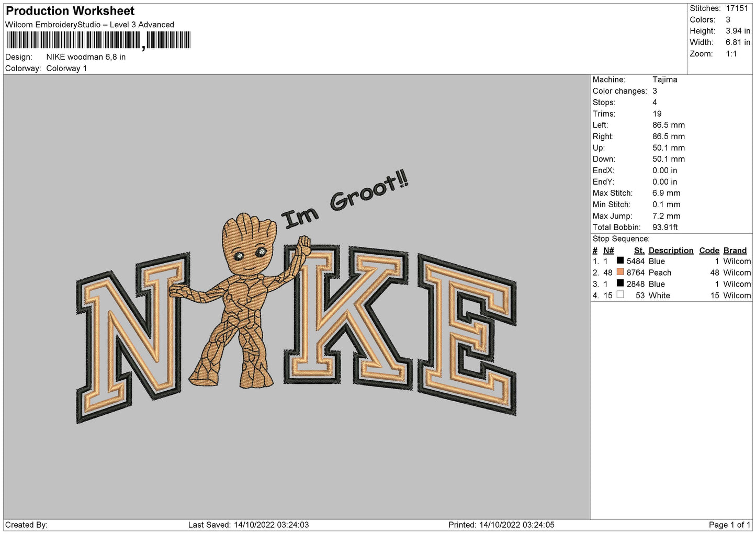Image resolution: width=756 pixels, height=534 pixels.
Task: Click the Max Jump value '7.2 mm'
Action: (x=667, y=216)
